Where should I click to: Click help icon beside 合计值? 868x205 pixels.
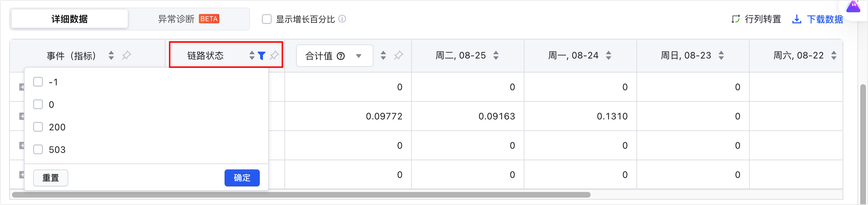click(x=341, y=56)
